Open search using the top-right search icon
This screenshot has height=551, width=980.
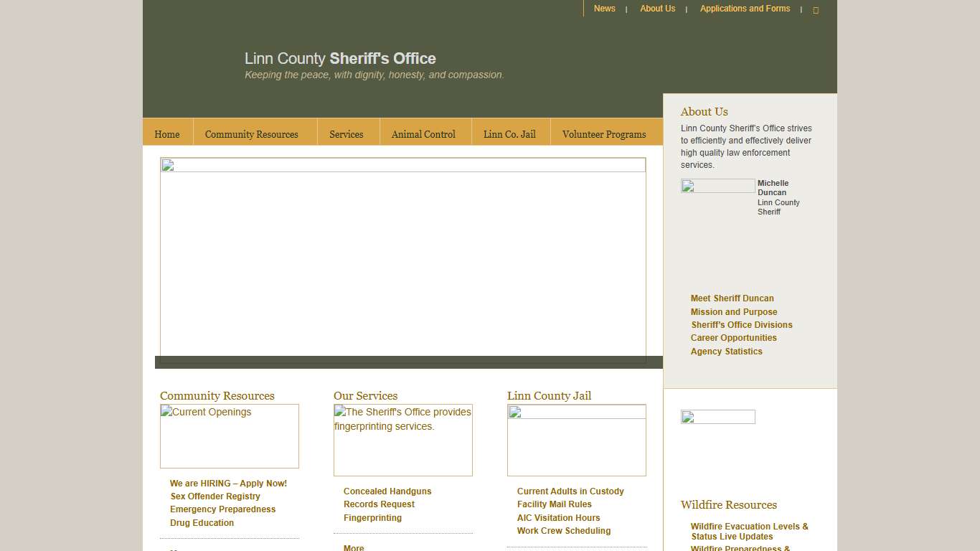[x=816, y=9]
